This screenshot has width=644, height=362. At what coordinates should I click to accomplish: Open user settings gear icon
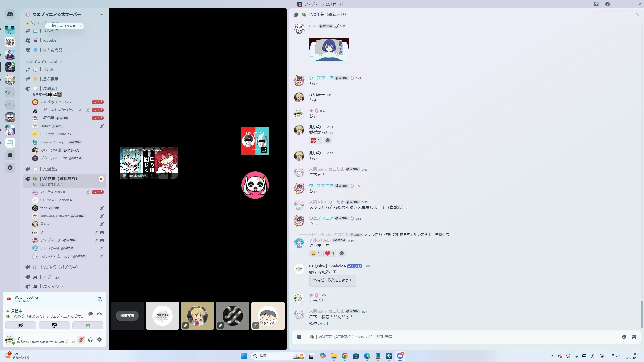(99, 340)
